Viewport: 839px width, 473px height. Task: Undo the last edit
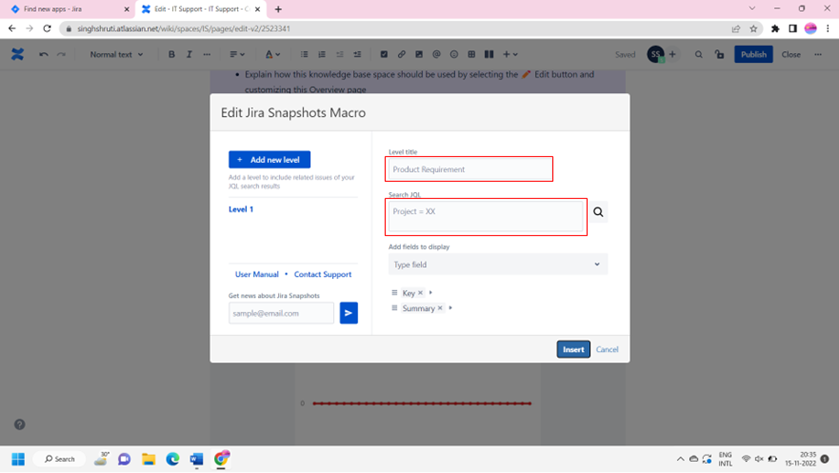(44, 54)
